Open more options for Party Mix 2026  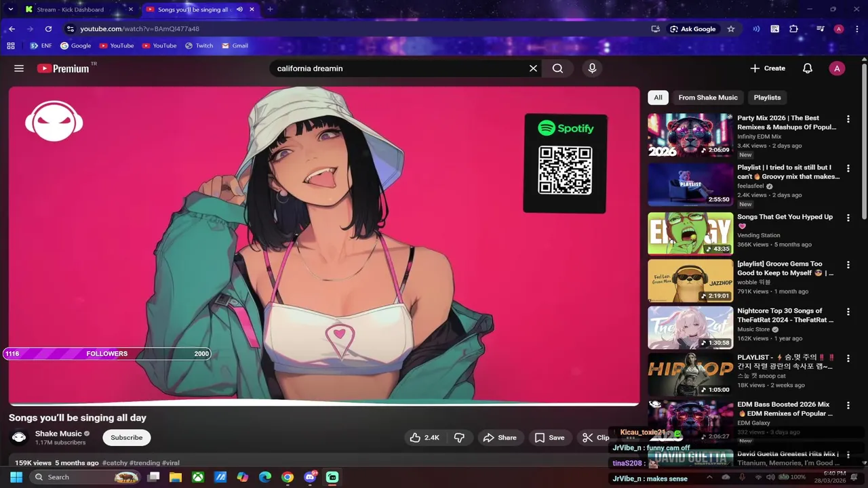pyautogui.click(x=848, y=119)
